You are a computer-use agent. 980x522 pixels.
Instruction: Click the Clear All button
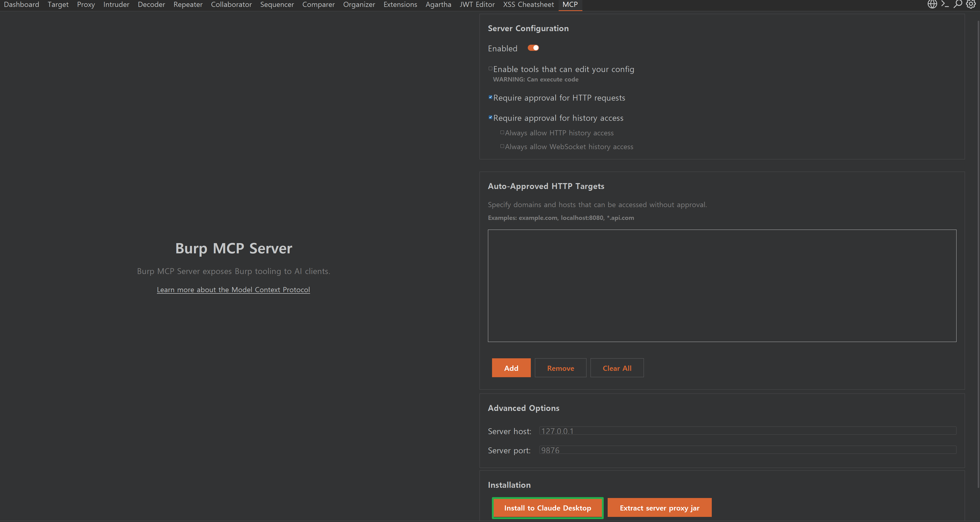click(617, 368)
